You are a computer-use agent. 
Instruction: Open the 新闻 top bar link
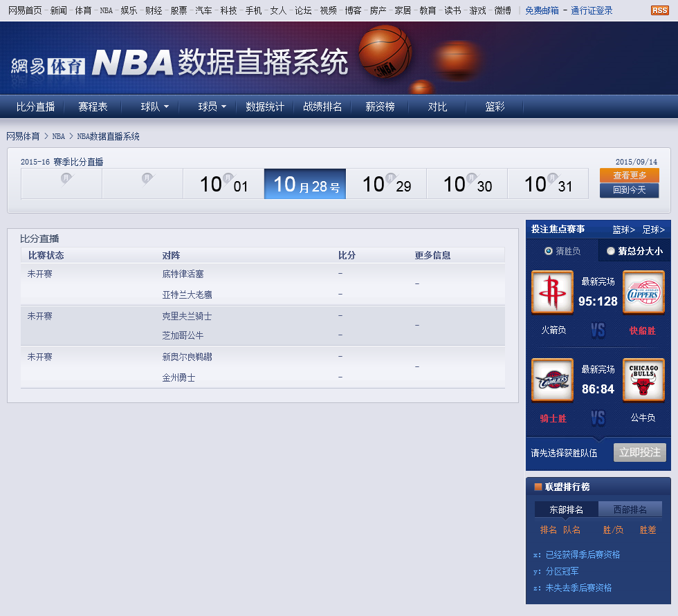(58, 10)
